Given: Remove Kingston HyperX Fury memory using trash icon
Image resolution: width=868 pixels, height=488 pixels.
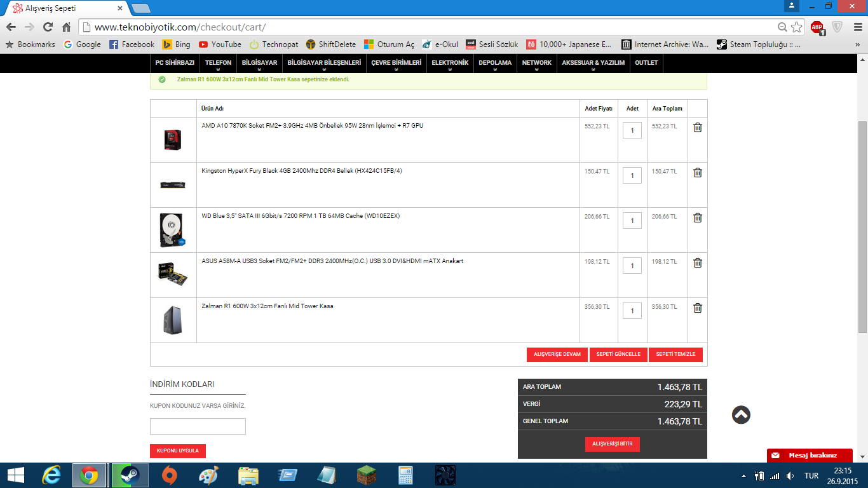Looking at the screenshot, I should 697,172.
